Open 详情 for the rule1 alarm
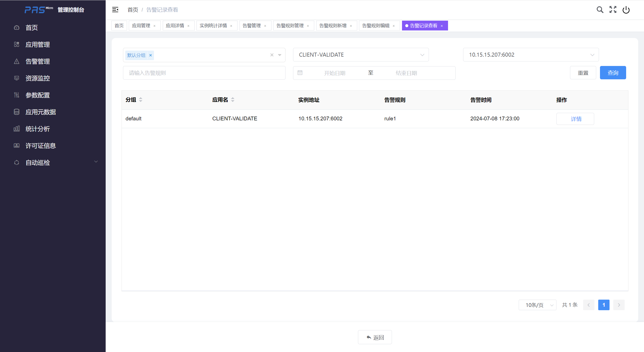Screen dimensions: 644x352 click(575, 119)
